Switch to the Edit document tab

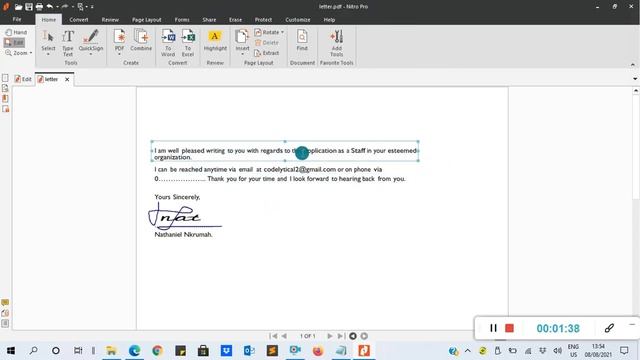23,79
